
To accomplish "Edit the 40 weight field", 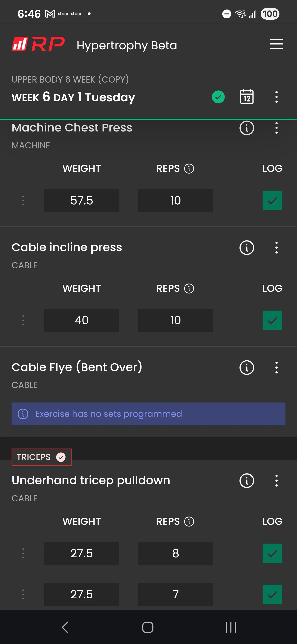I will [81, 320].
